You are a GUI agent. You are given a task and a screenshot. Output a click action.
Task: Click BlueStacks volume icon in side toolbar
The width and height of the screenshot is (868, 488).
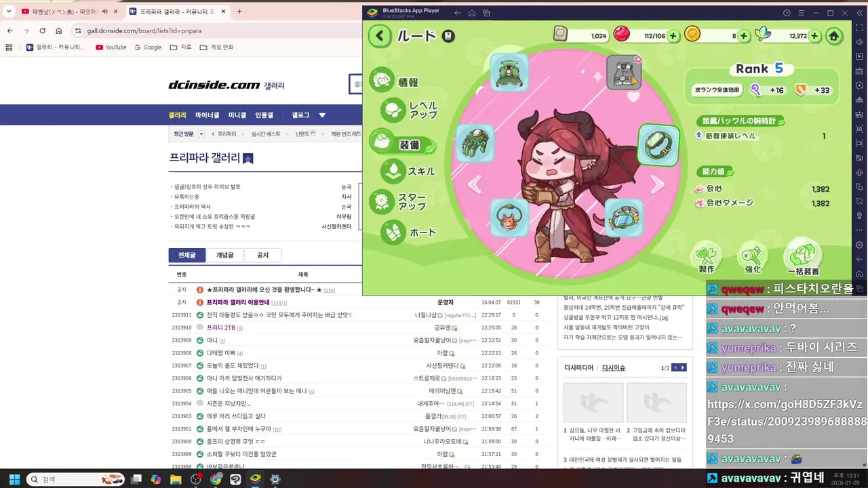click(x=859, y=41)
